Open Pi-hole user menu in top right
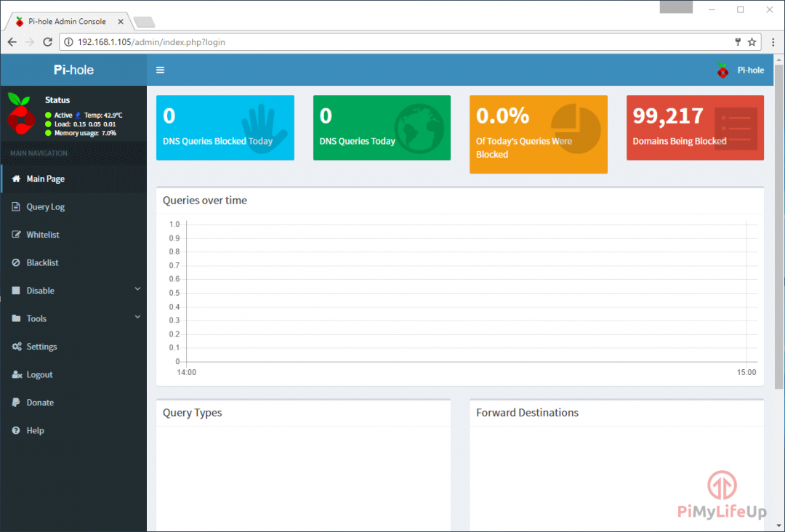The image size is (785, 532). tap(740, 70)
